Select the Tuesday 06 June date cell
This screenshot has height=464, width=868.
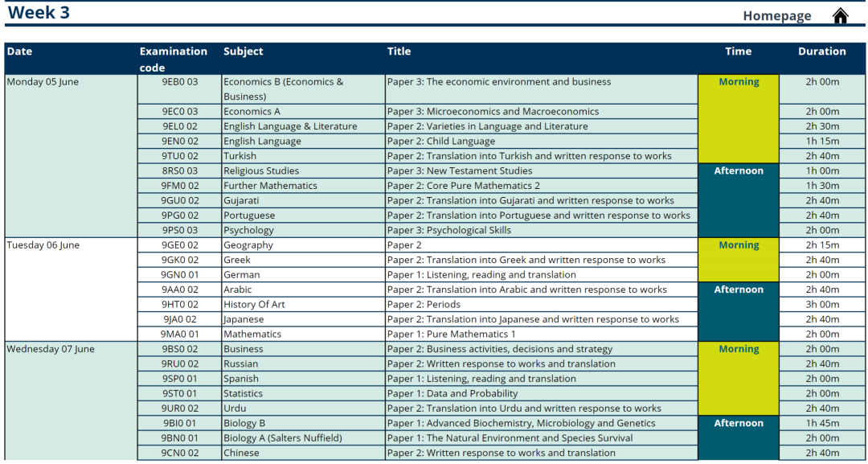coord(72,289)
